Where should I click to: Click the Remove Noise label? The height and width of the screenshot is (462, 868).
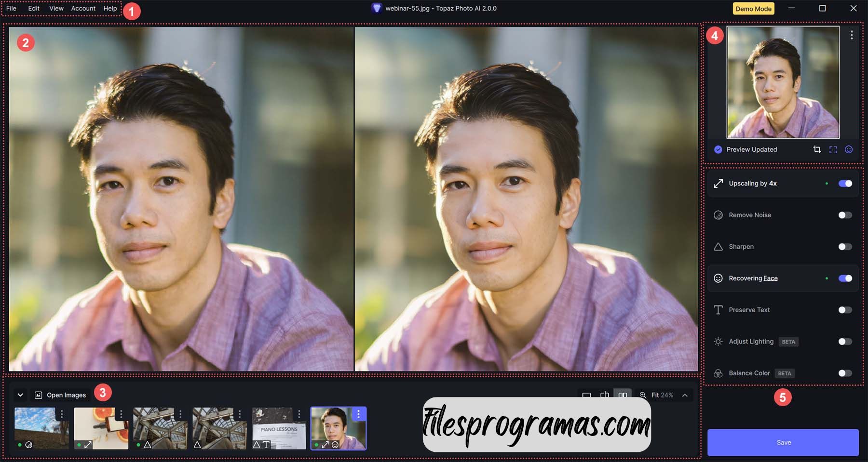[750, 215]
